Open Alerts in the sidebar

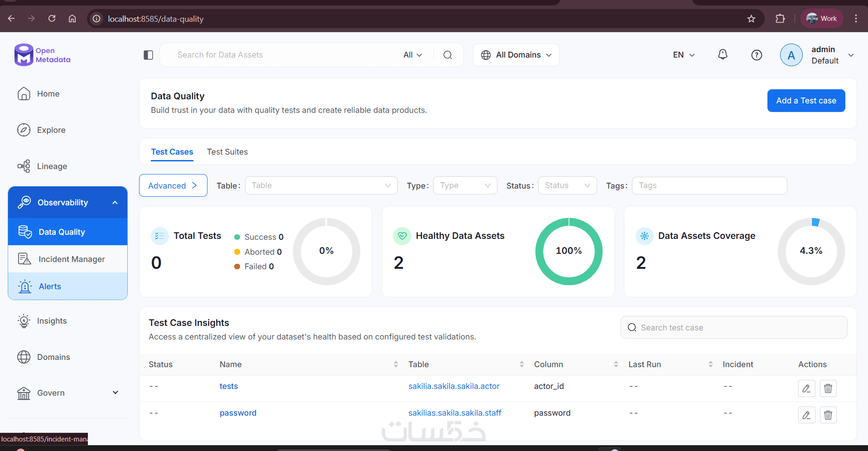(68, 286)
